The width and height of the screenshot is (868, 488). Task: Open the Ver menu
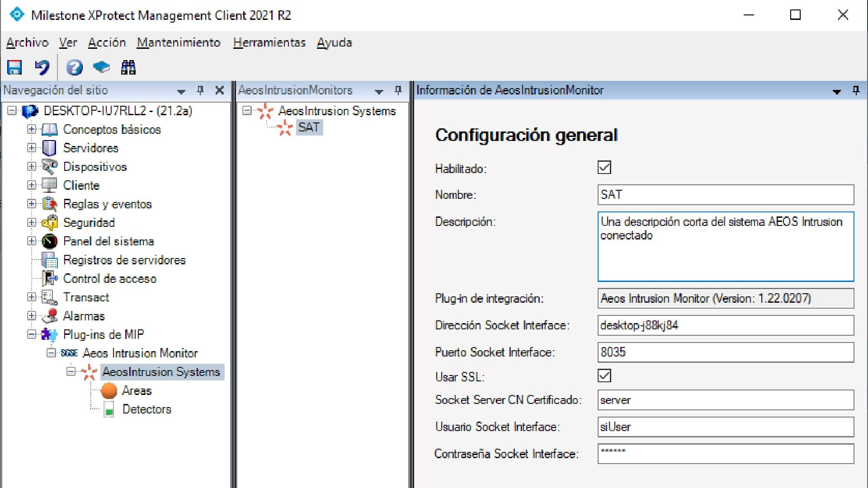(x=68, y=42)
